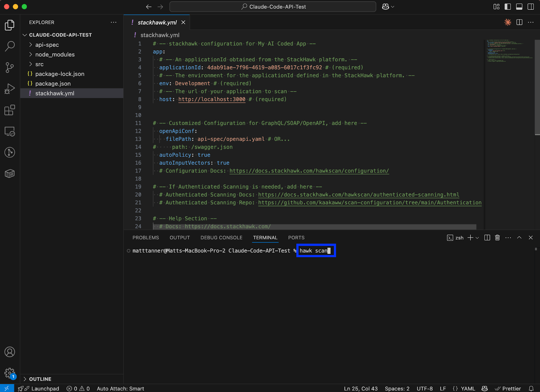Image resolution: width=540 pixels, height=392 pixels.
Task: Click the Explorer more actions ellipsis
Action: pyautogui.click(x=113, y=22)
